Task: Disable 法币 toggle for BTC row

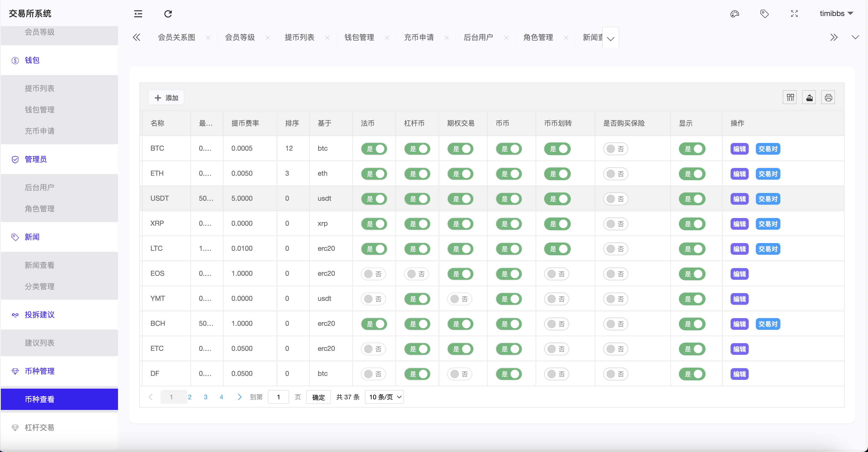Action: [374, 149]
